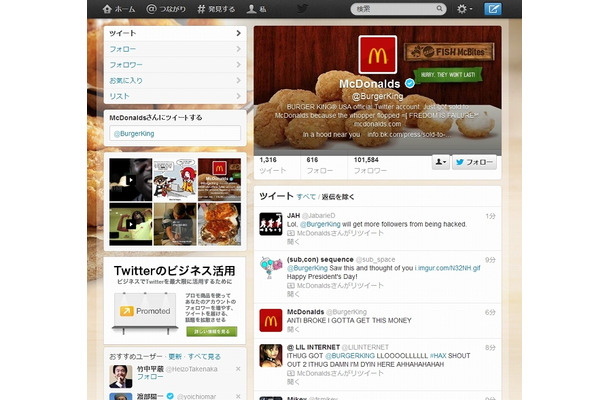Image resolution: width=610 pixels, height=400 pixels.
Task: Open the # discover tab
Action: point(216,9)
